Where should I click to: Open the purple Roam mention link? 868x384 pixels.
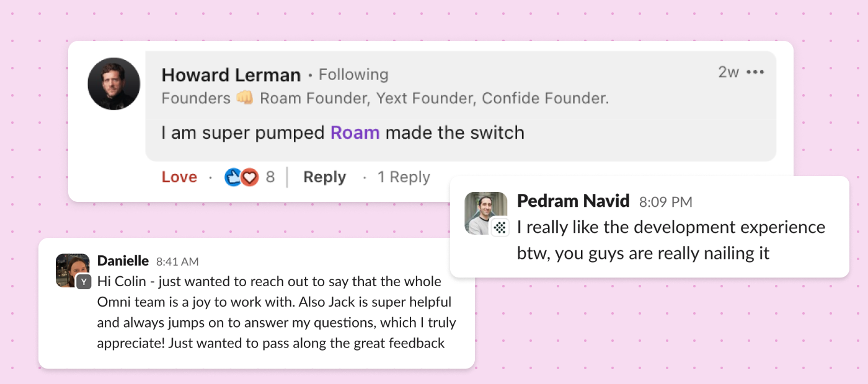pyautogui.click(x=355, y=133)
